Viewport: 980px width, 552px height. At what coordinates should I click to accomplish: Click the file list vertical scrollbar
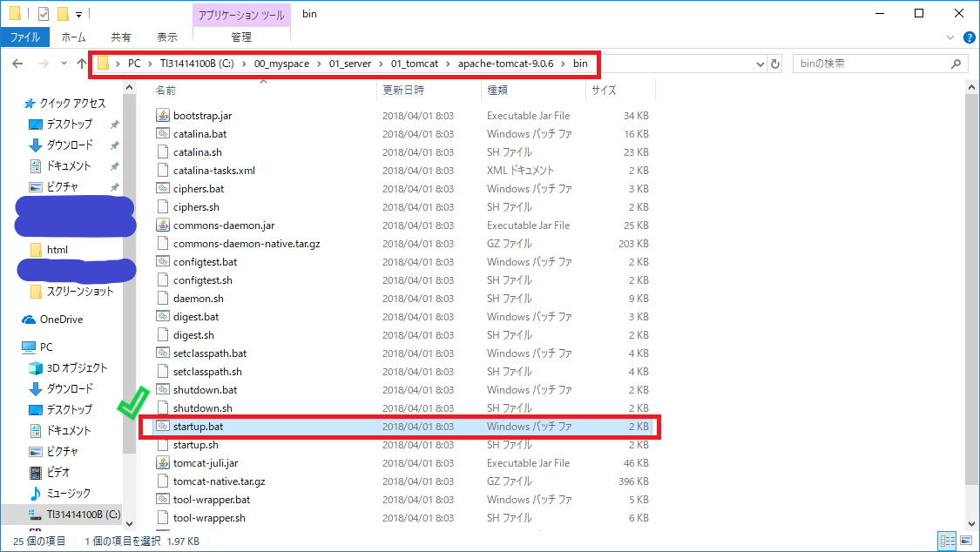pos(972,289)
